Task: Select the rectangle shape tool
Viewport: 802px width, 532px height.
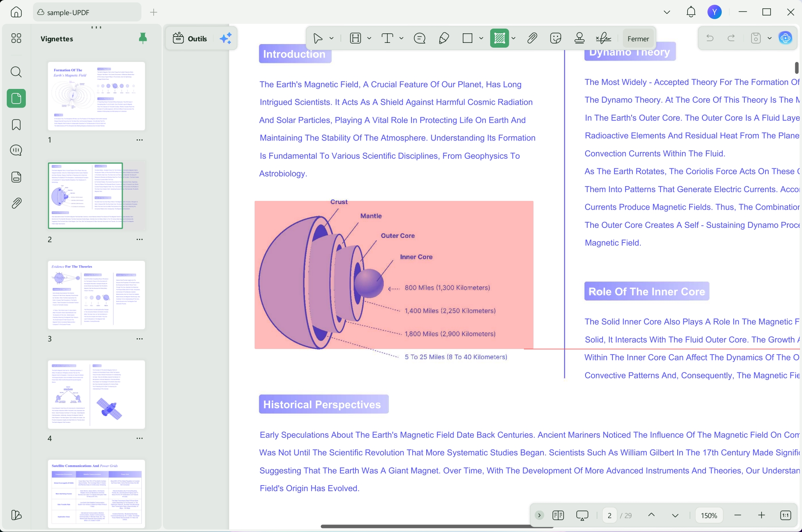Action: 468,38
